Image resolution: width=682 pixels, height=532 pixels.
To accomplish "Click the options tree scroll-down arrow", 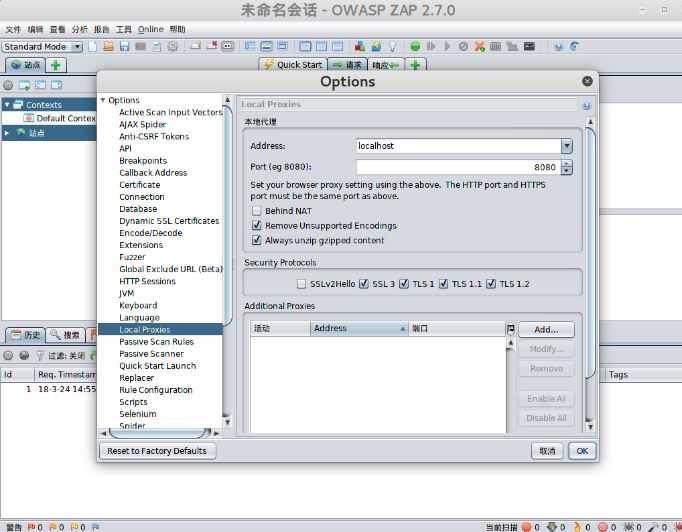I will tap(227, 421).
